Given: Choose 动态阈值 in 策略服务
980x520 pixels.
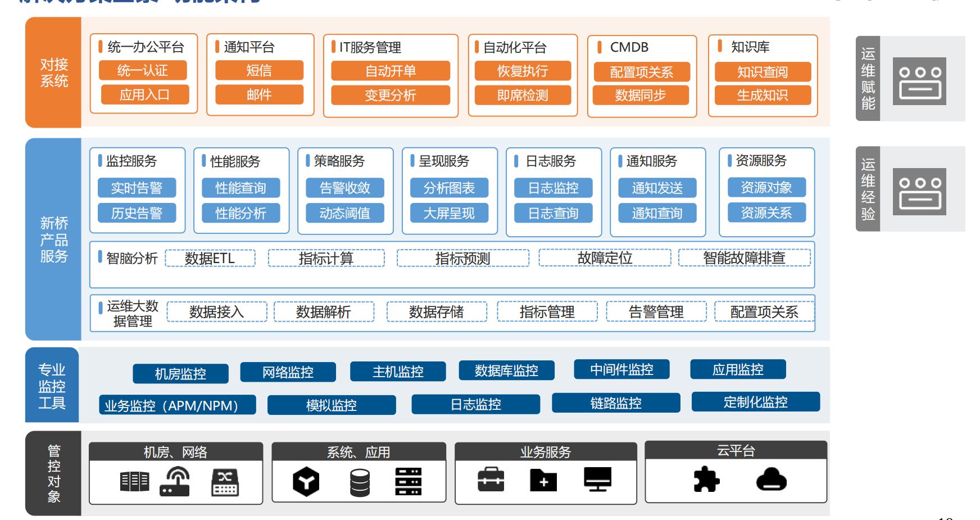Looking at the screenshot, I should click(345, 213).
